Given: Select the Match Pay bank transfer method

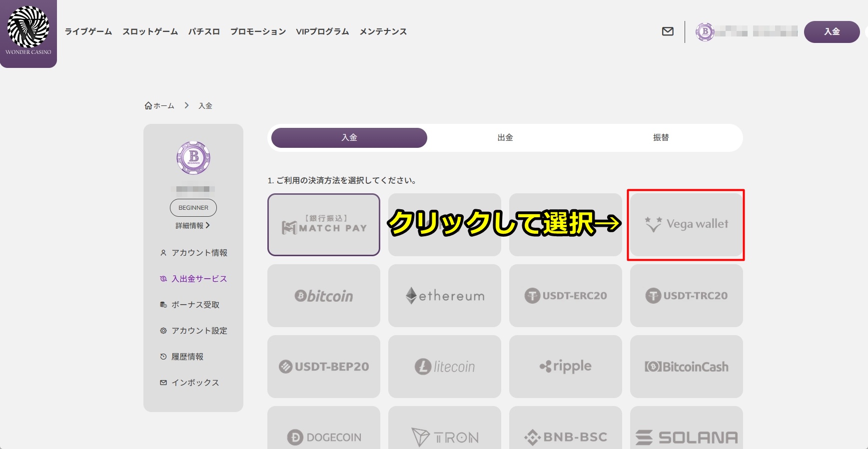Looking at the screenshot, I should (x=324, y=225).
